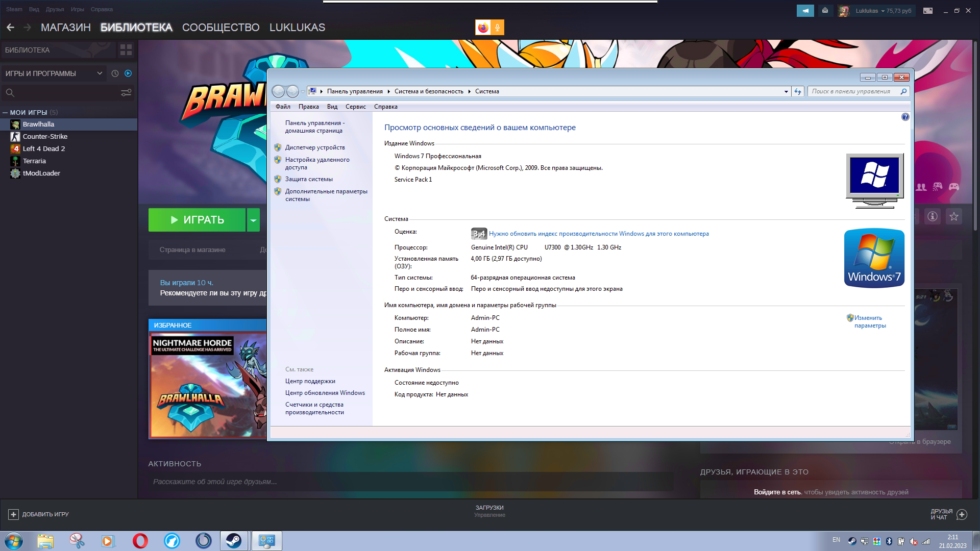
Task: Switch library to grid view icon
Action: [x=126, y=50]
